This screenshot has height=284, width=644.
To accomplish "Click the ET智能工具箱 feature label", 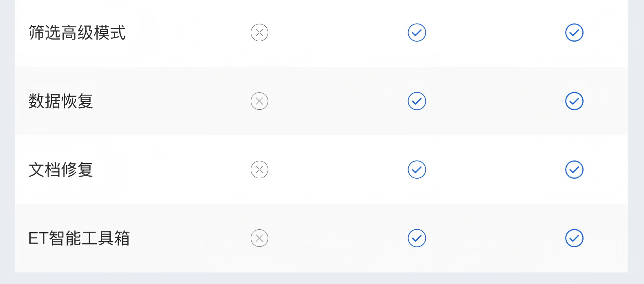I will [79, 238].
